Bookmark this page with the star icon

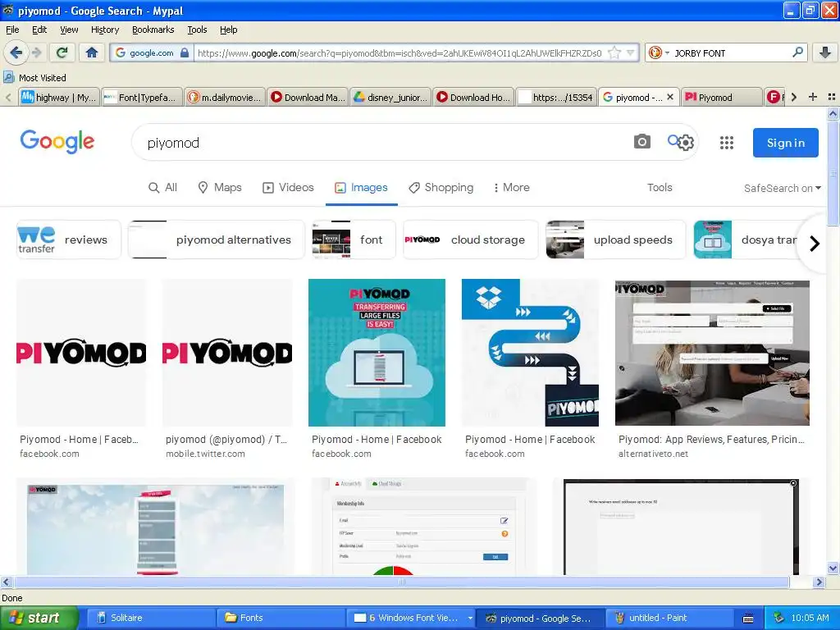(614, 52)
